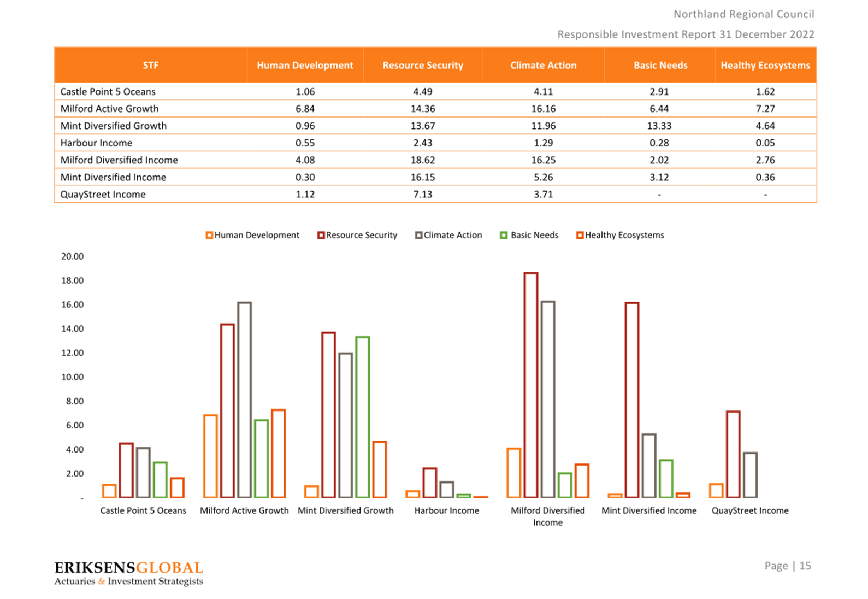868x599 pixels.
Task: Select the value 13.33 in the table
Action: pyautogui.click(x=659, y=126)
